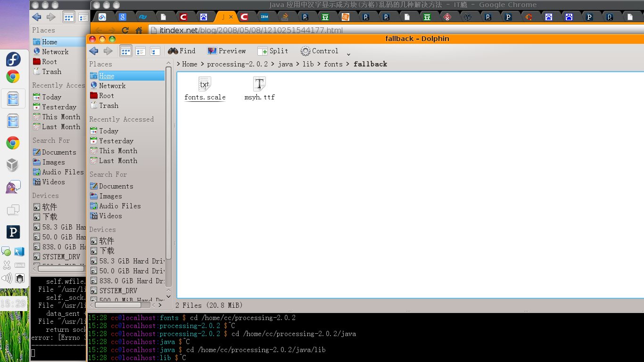Image resolution: width=644 pixels, height=362 pixels.
Task: Open the arrow before java in breadcrumb
Action: (273, 64)
